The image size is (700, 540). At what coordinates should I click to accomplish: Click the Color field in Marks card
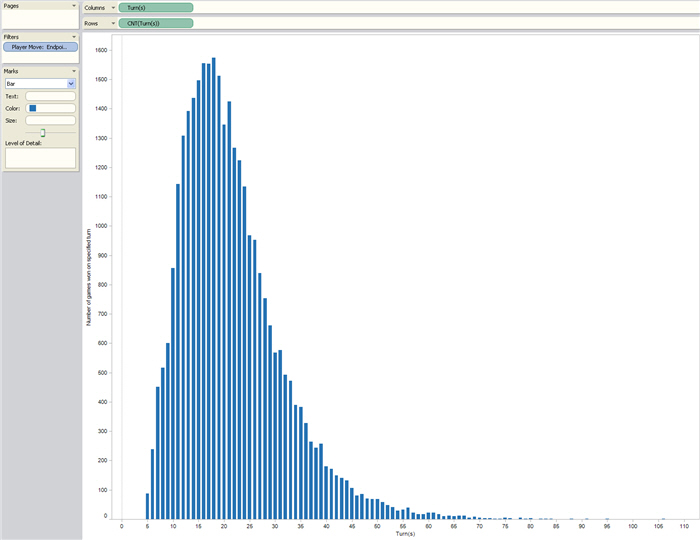pos(50,108)
